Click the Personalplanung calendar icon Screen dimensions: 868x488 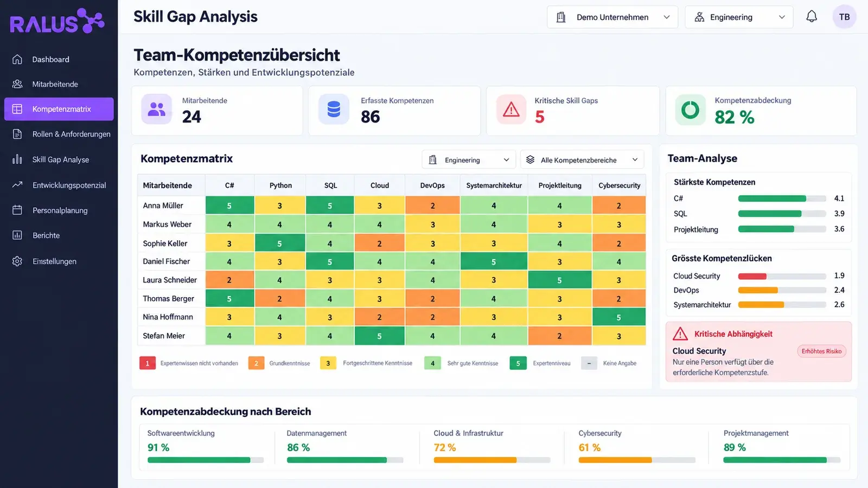point(17,210)
